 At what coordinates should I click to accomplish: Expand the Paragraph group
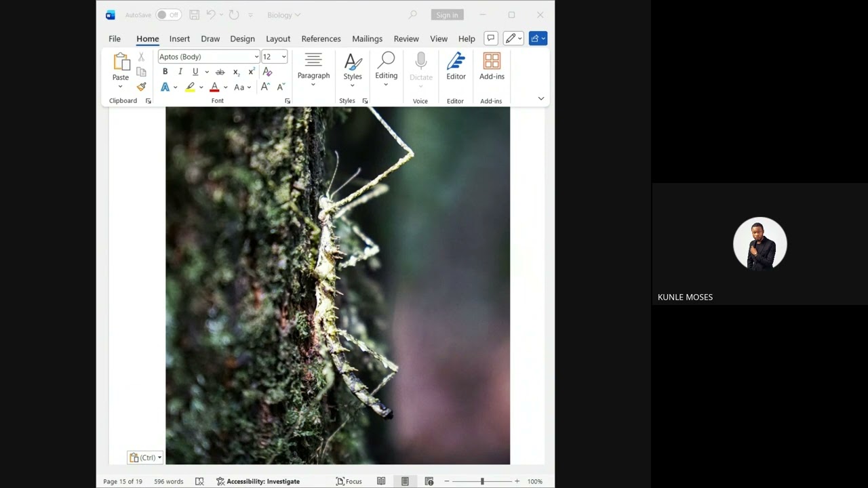tap(313, 70)
